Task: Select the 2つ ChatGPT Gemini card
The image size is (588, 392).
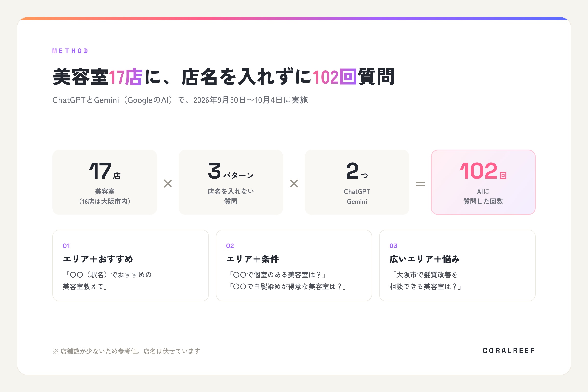Action: (x=357, y=182)
